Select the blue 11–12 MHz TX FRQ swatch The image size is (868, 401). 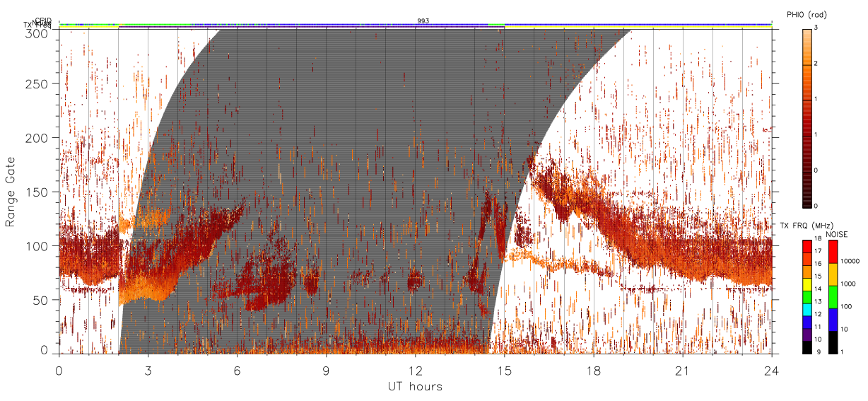(x=807, y=322)
